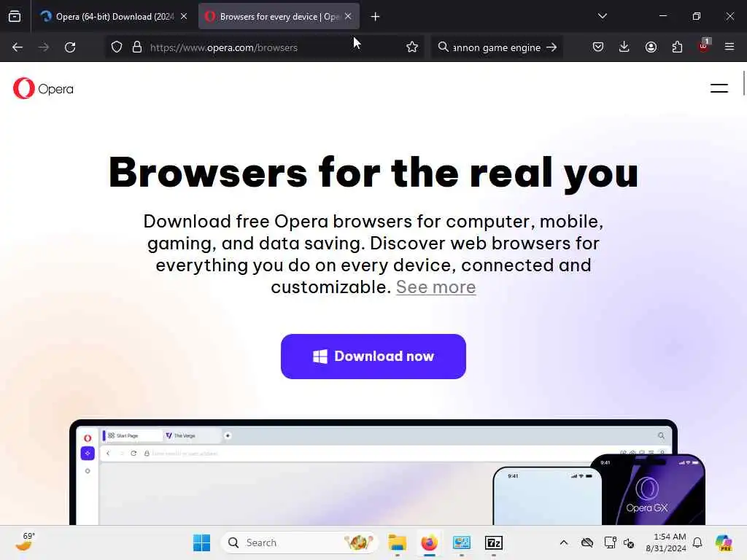The width and height of the screenshot is (747, 560).
Task: Open Firefox account menu
Action: [651, 47]
